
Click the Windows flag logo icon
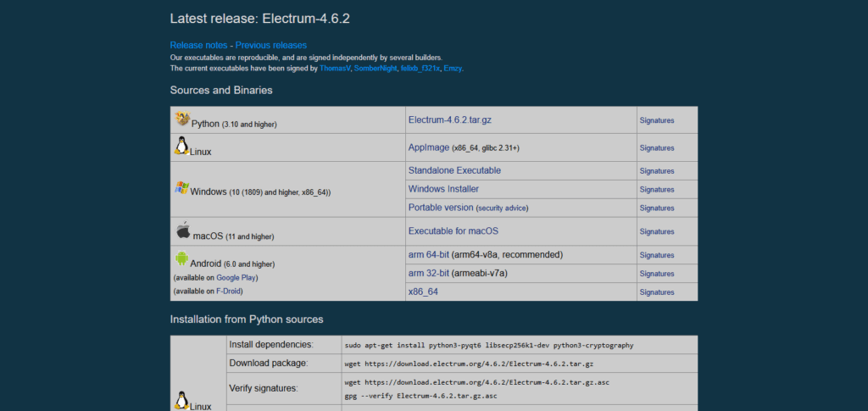pyautogui.click(x=181, y=188)
